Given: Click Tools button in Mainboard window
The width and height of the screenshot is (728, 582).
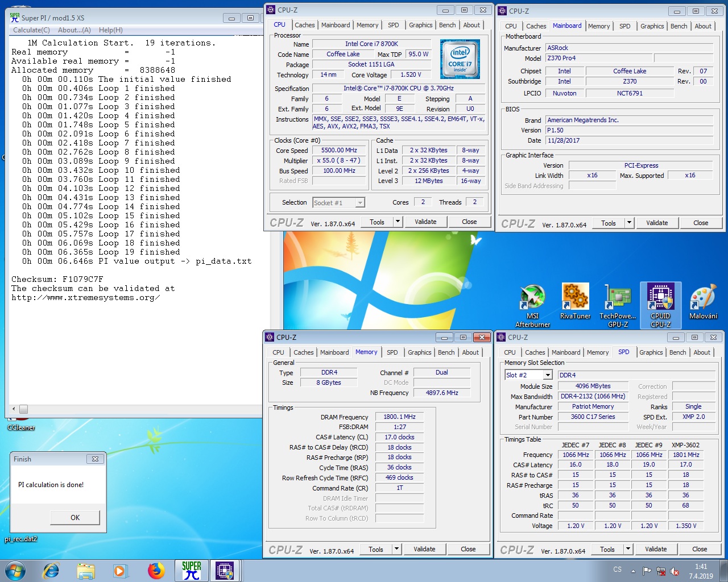Looking at the screenshot, I should pyautogui.click(x=609, y=223).
